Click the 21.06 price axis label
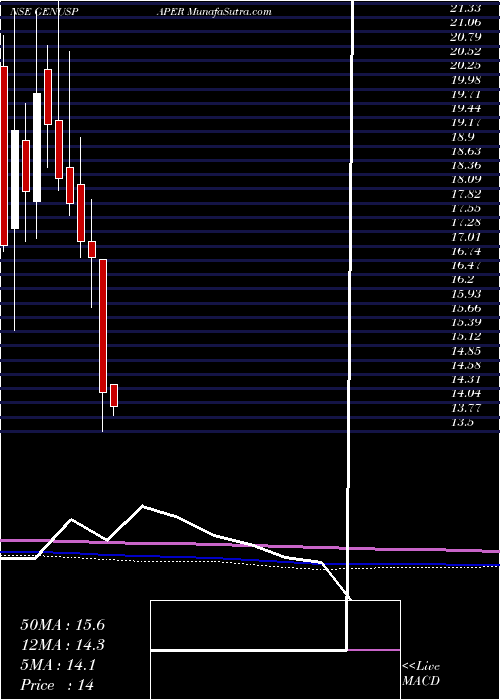 [465, 22]
